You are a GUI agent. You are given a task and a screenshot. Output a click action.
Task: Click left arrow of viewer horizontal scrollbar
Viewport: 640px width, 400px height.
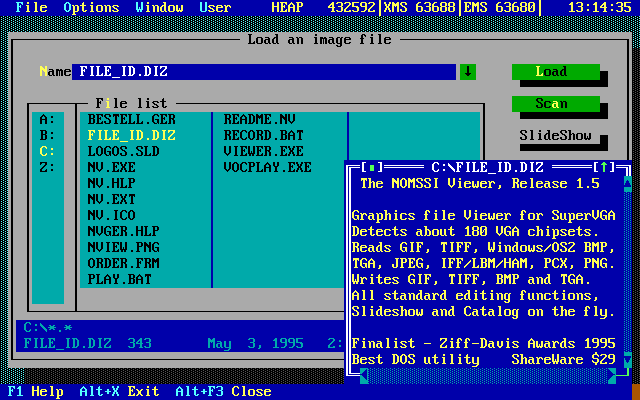tap(364, 375)
